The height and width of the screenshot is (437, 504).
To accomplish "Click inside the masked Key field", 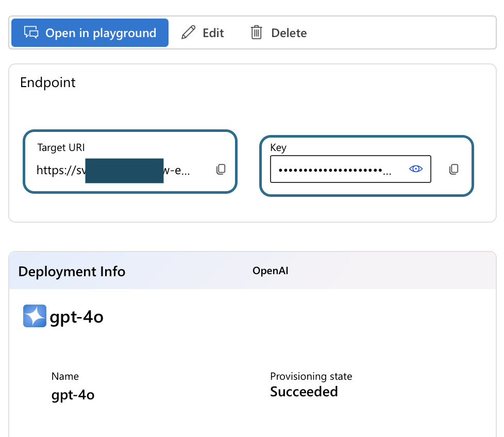I will [x=335, y=169].
